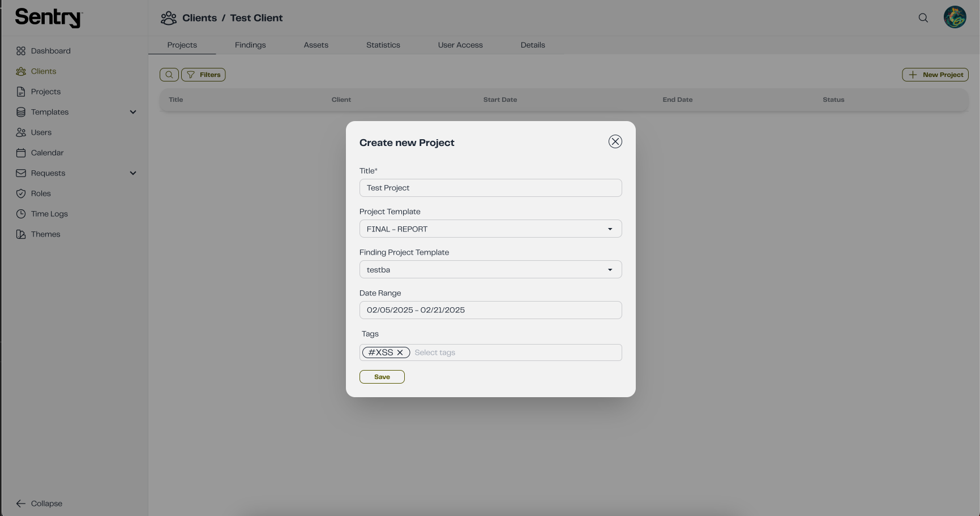The image size is (980, 516).
Task: Click the Clients group icon in breadcrumb
Action: 169,18
